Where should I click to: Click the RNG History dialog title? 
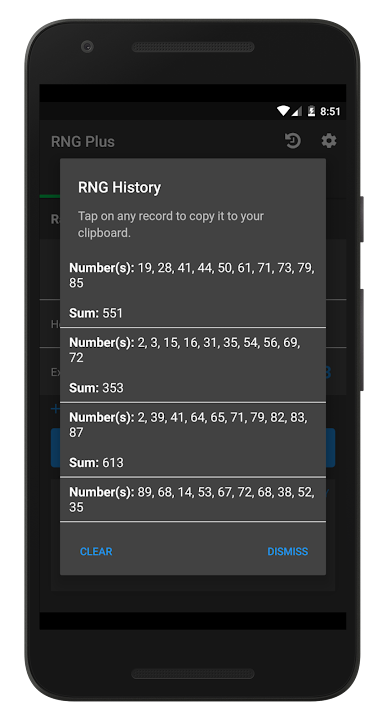pyautogui.click(x=119, y=188)
